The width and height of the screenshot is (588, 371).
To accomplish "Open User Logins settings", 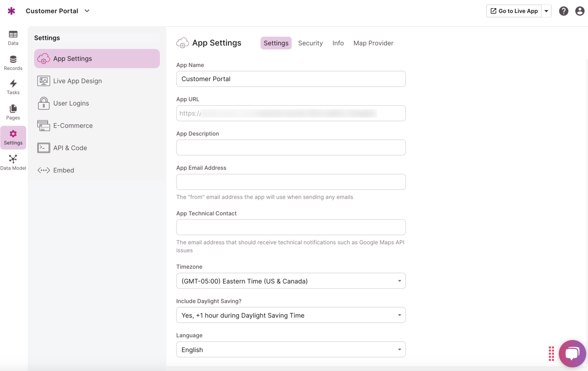I will (71, 103).
